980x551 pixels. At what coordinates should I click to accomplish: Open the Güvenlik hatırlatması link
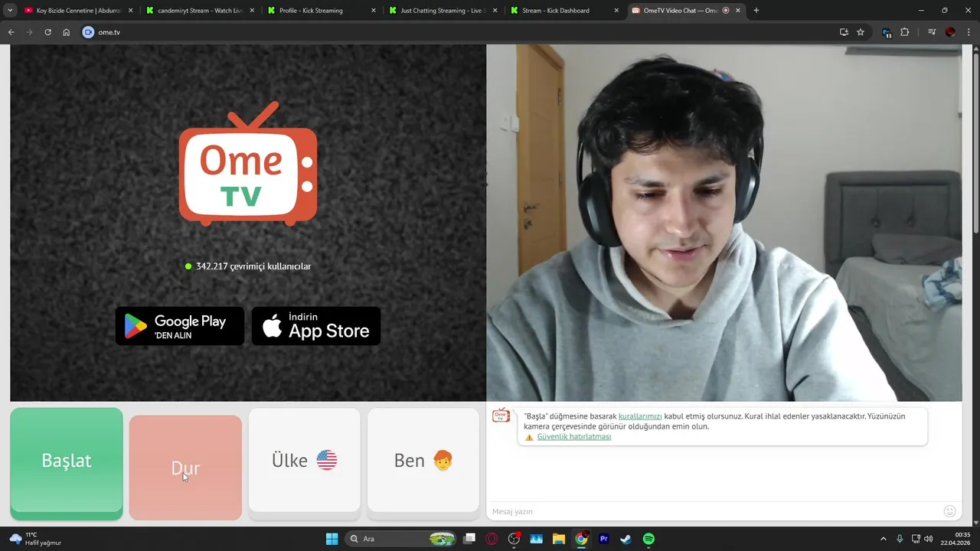click(x=574, y=437)
